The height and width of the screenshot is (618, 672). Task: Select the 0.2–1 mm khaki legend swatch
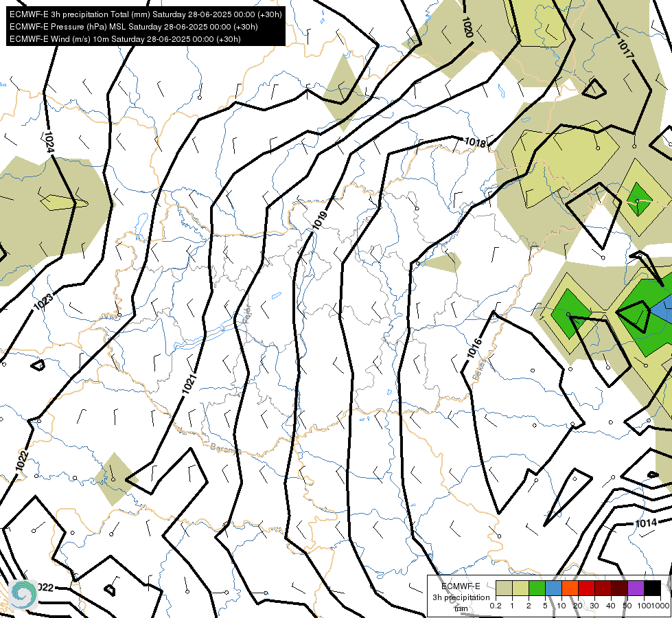click(504, 588)
